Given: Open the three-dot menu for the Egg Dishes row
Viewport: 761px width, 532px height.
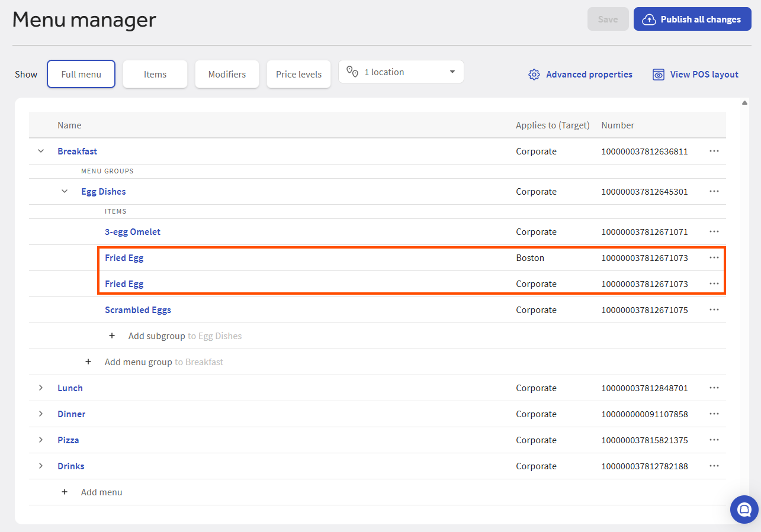Looking at the screenshot, I should coord(714,192).
